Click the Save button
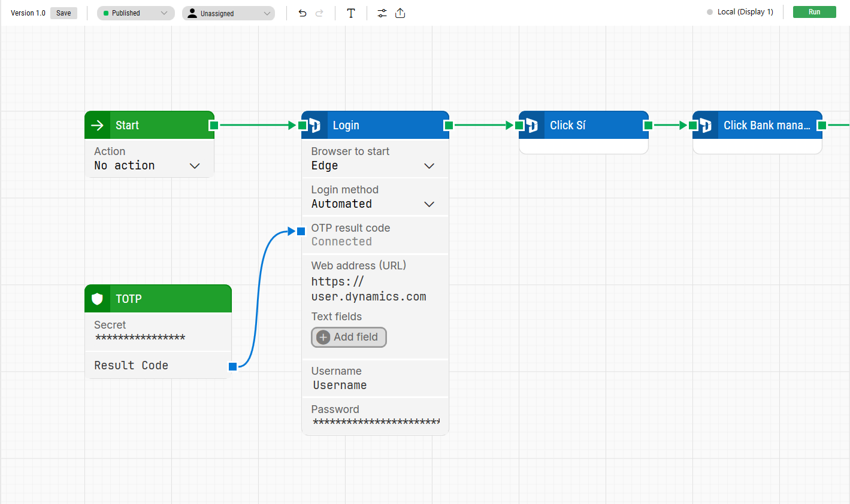This screenshot has height=504, width=850. pyautogui.click(x=63, y=13)
